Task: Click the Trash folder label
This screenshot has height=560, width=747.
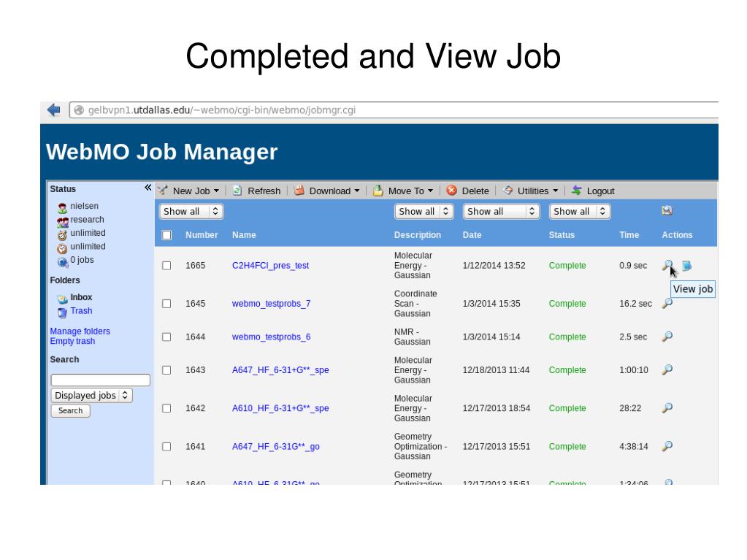Action: coord(82,310)
